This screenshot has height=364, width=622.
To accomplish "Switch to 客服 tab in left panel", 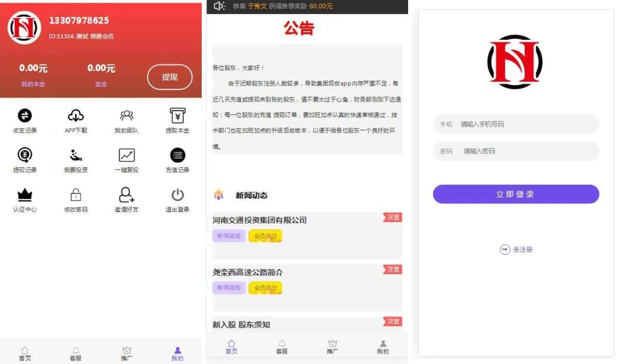I will [x=76, y=353].
